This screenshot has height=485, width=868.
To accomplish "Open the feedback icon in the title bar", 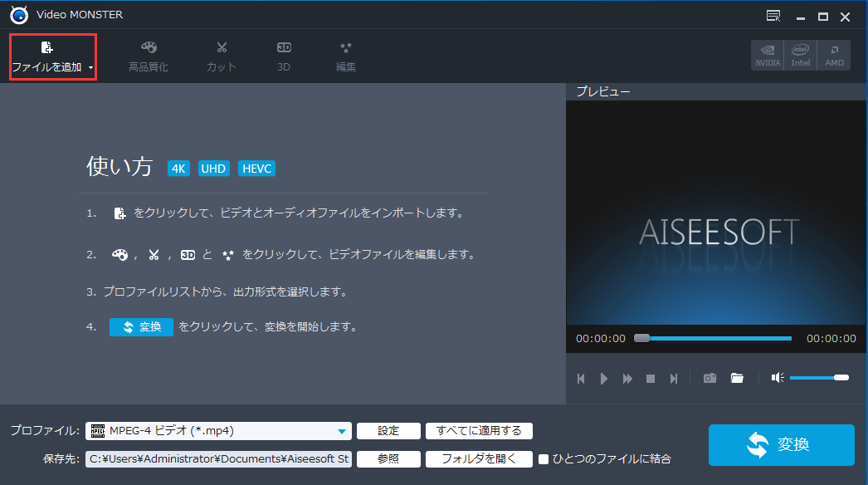I will tap(773, 15).
